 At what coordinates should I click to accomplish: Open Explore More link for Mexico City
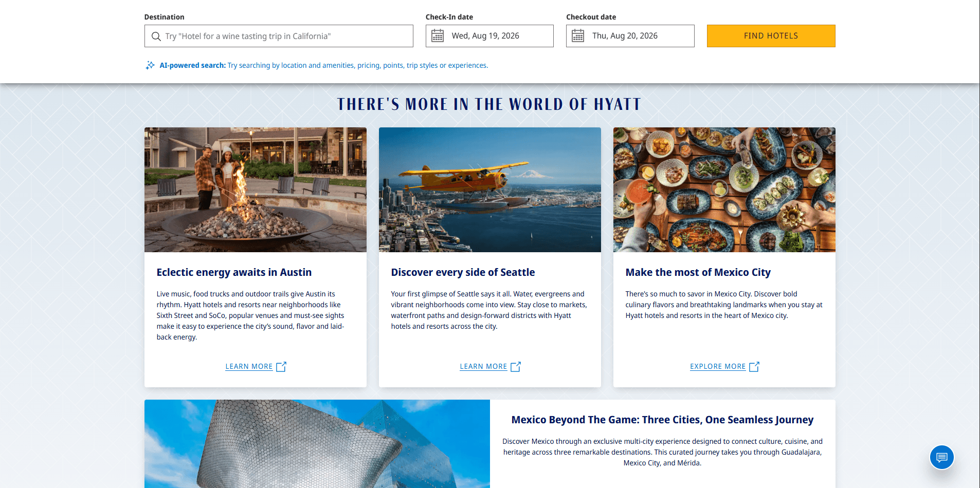[718, 367]
